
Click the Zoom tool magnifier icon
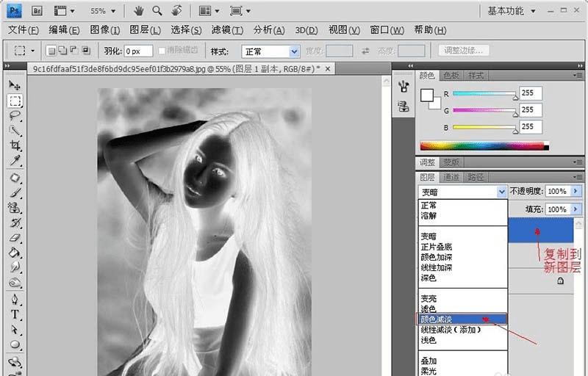coord(157,11)
